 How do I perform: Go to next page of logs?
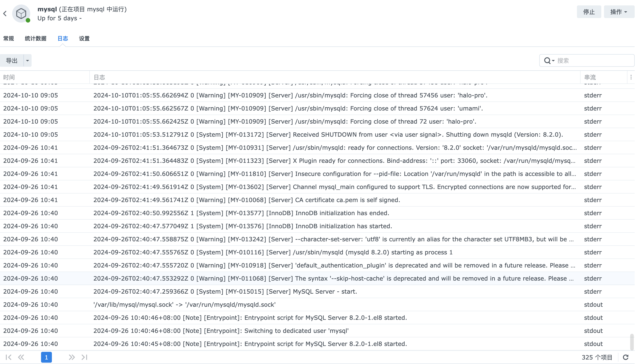pyautogui.click(x=72, y=357)
